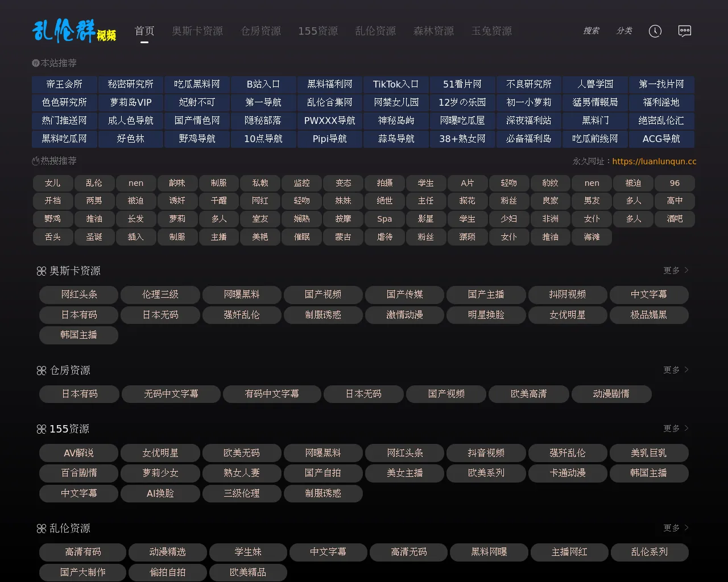Viewport: 728px width, 582px height.
Task: Open the 155资源 navigation tab
Action: [318, 31]
